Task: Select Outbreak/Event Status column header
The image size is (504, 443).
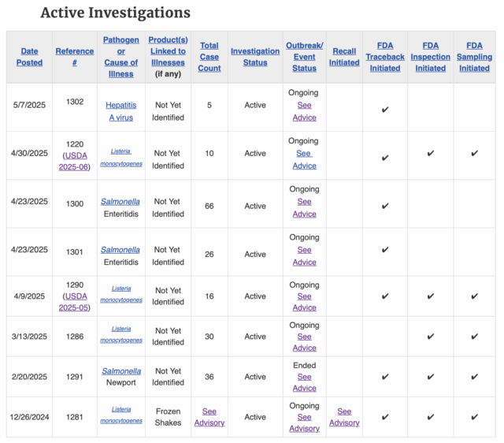Action: pos(304,57)
